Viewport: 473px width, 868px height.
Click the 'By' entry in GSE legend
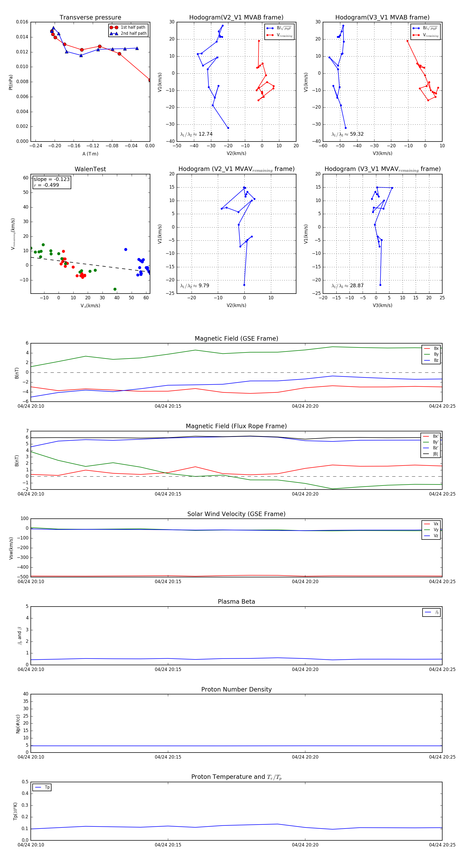coord(431,355)
